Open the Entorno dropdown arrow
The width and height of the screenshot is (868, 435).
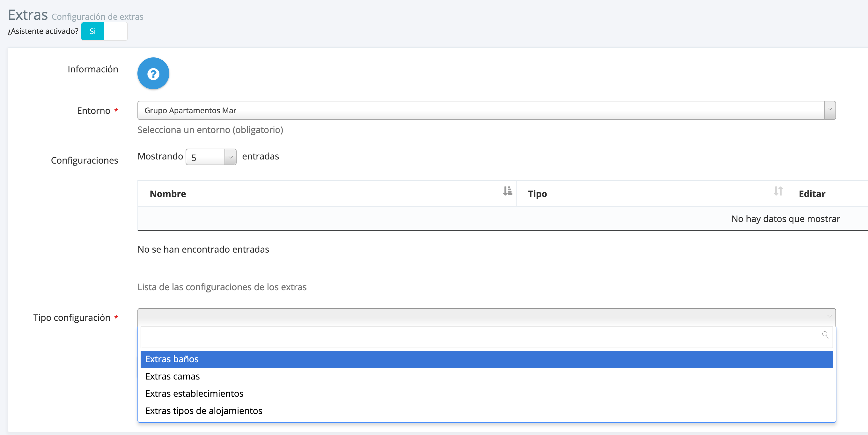[x=830, y=110]
